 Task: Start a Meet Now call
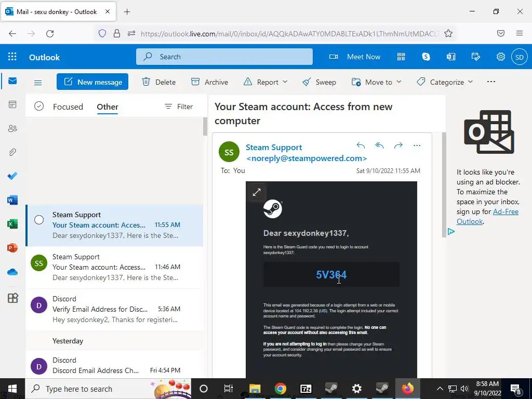coord(354,57)
